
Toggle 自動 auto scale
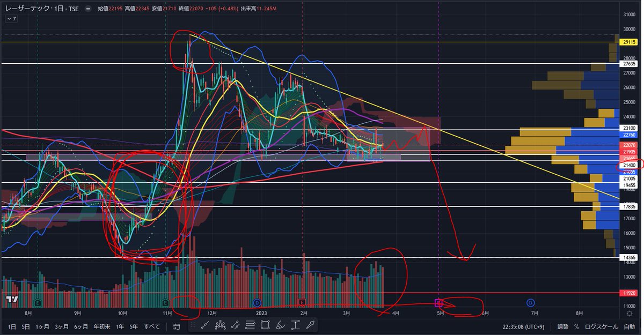(x=629, y=326)
